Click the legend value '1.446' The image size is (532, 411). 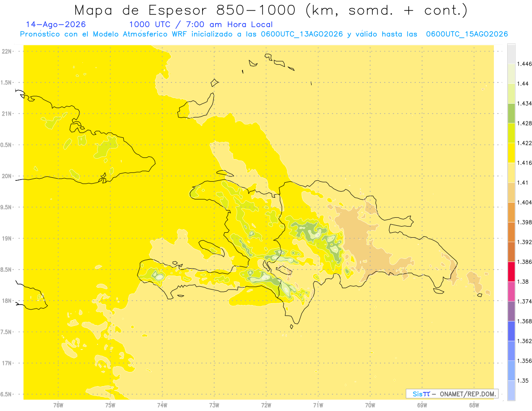[x=524, y=64]
